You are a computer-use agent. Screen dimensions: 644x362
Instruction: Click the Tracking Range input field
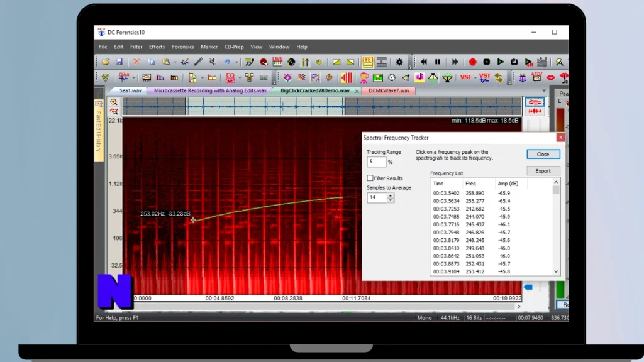click(376, 162)
